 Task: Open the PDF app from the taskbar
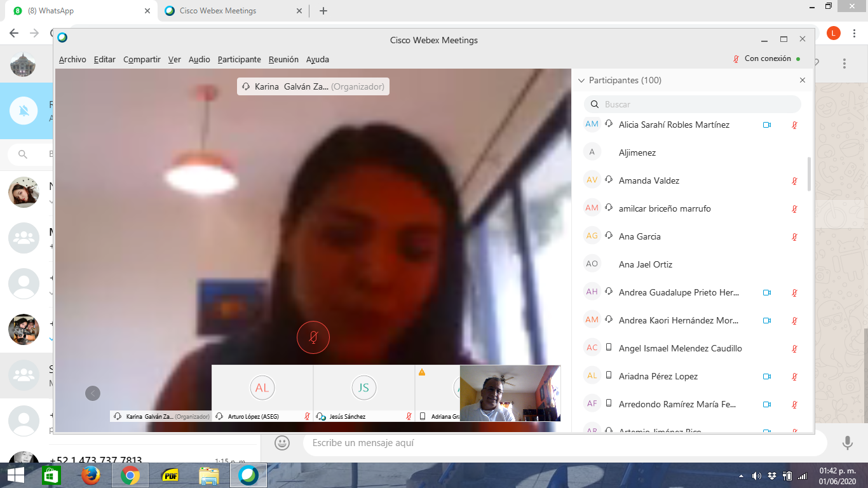(x=170, y=475)
